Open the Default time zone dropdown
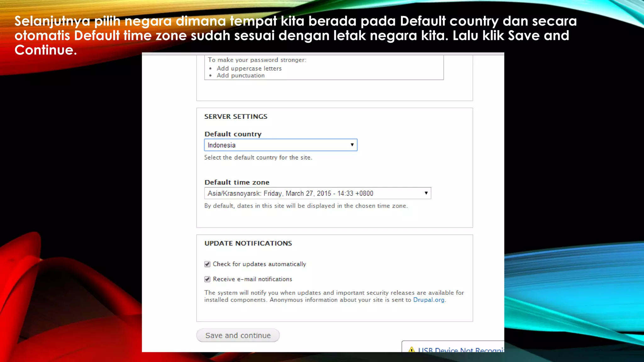Viewport: 644px width, 362px height. (318, 193)
